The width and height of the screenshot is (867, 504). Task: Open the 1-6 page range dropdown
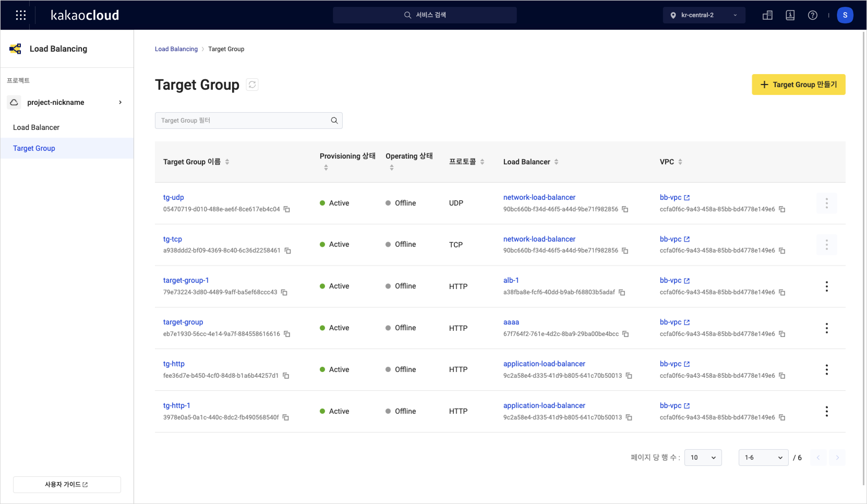[x=763, y=457]
